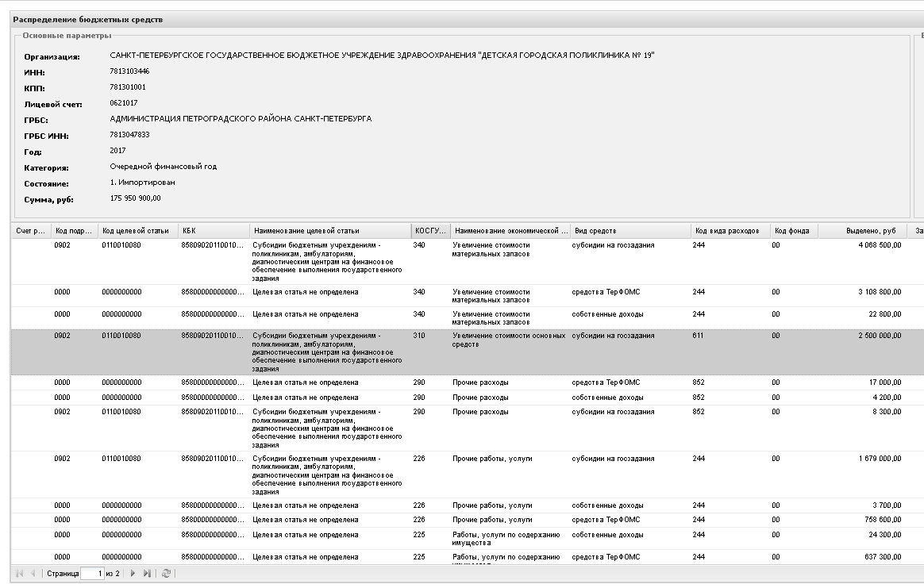This screenshot has width=924, height=588.
Task: Click the total sum 175 950 900,00
Action: (135, 198)
